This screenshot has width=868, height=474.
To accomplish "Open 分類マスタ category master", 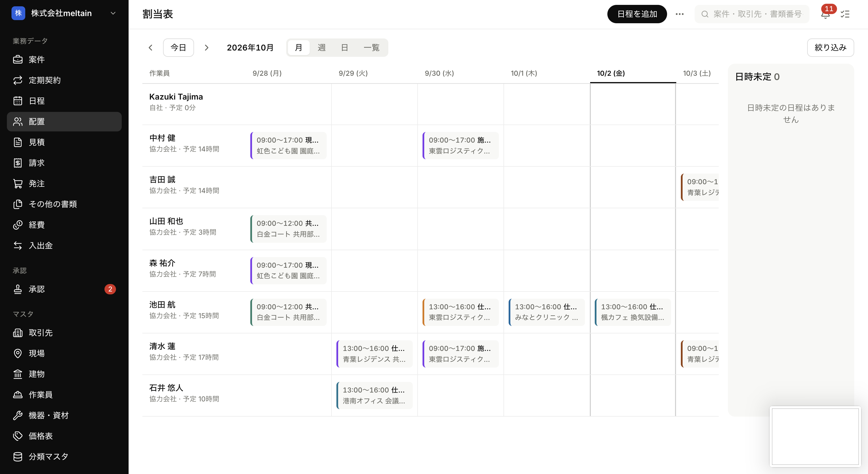I will 64,456.
